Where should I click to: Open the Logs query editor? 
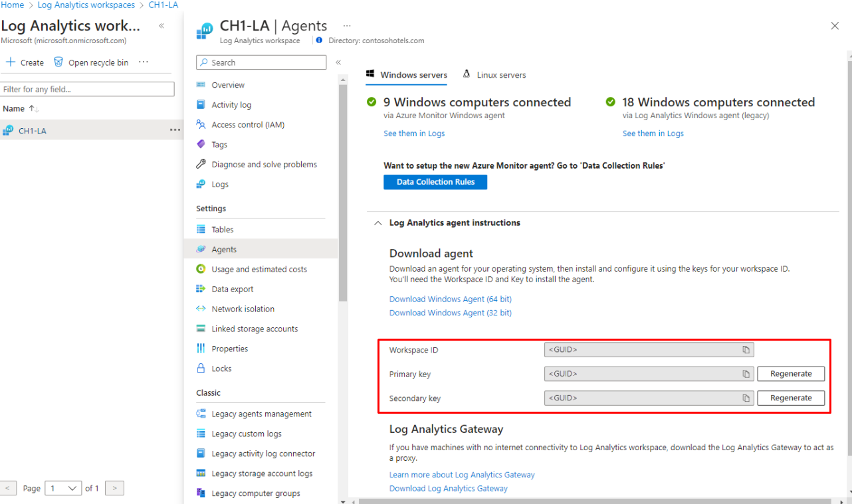(221, 184)
